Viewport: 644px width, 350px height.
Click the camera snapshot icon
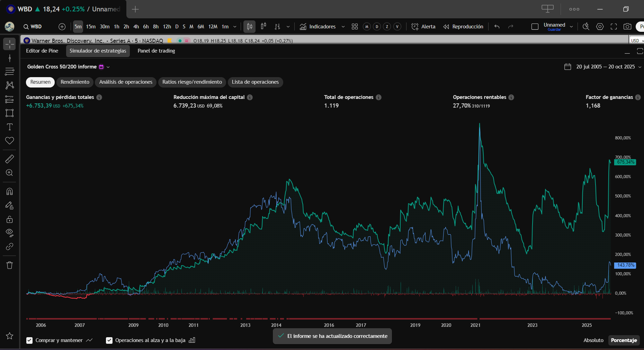(627, 27)
